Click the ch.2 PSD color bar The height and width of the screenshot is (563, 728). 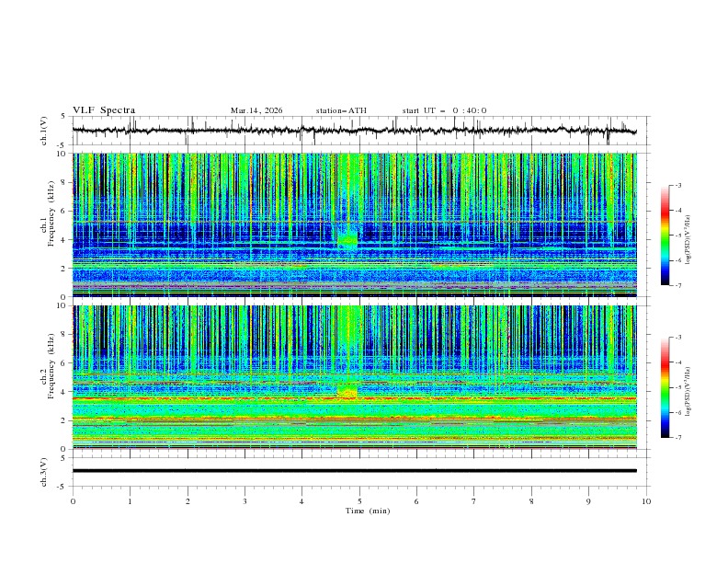click(x=665, y=387)
